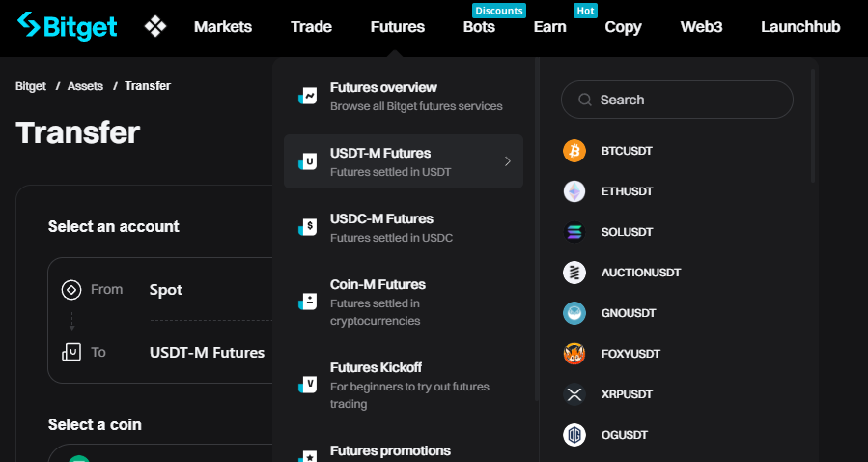Click the Bitget logo
Screen dimensions: 868x462
(x=67, y=26)
